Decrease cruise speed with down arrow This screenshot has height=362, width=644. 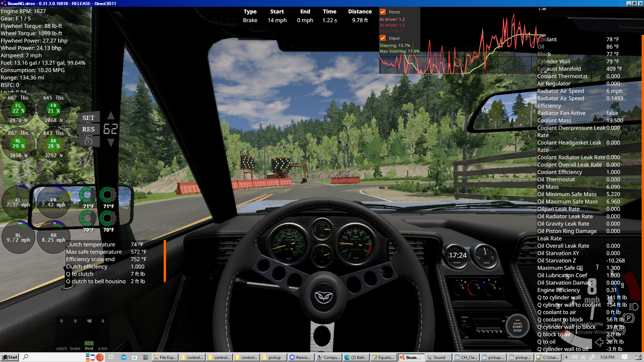(x=111, y=143)
